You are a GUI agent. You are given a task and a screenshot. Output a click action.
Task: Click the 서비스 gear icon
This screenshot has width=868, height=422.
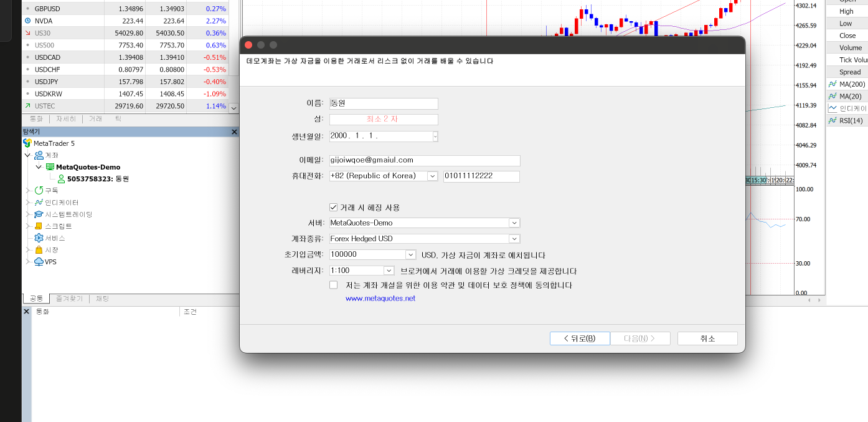pos(39,238)
